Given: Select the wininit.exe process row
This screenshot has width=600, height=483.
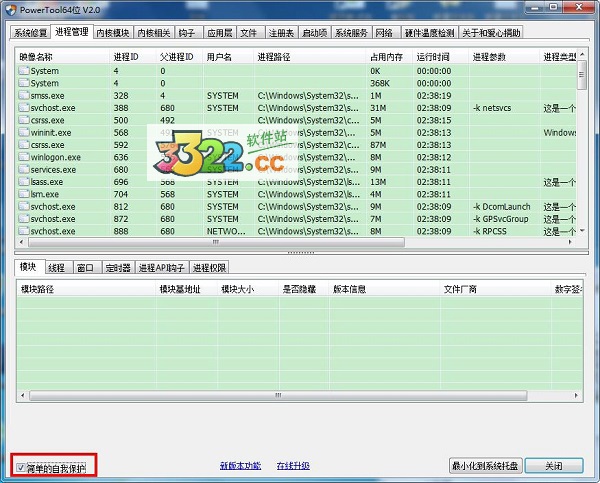Looking at the screenshot, I should click(297, 133).
